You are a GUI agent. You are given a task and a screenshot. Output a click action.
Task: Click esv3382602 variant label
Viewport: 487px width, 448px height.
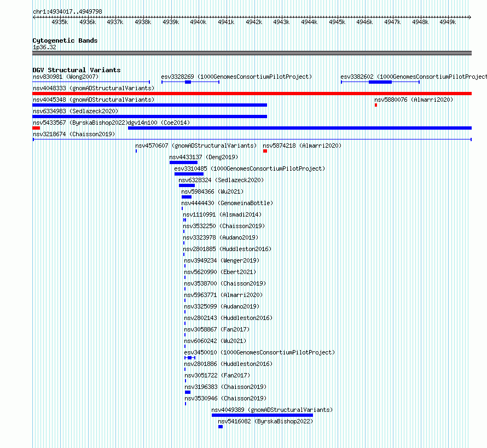pyautogui.click(x=414, y=77)
